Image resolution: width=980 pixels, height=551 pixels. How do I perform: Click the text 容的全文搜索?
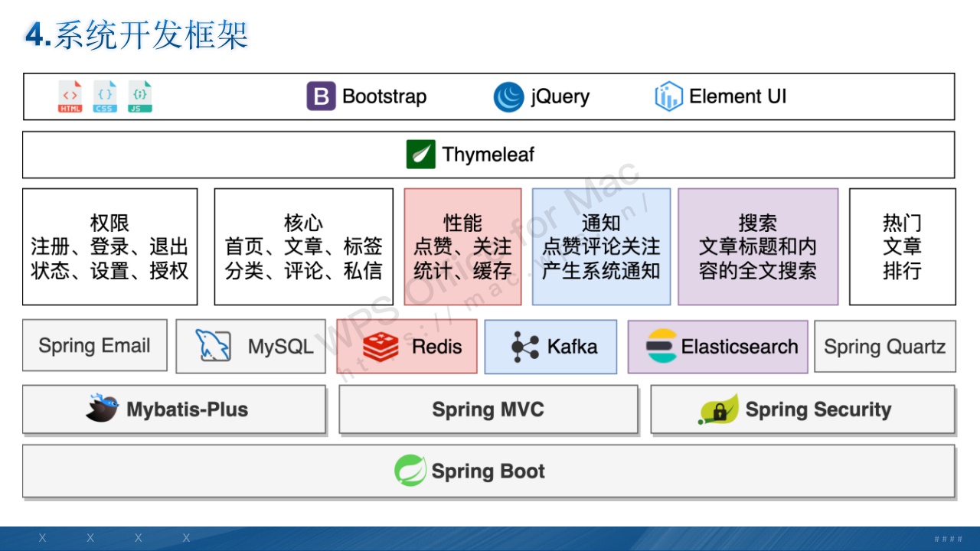point(758,271)
